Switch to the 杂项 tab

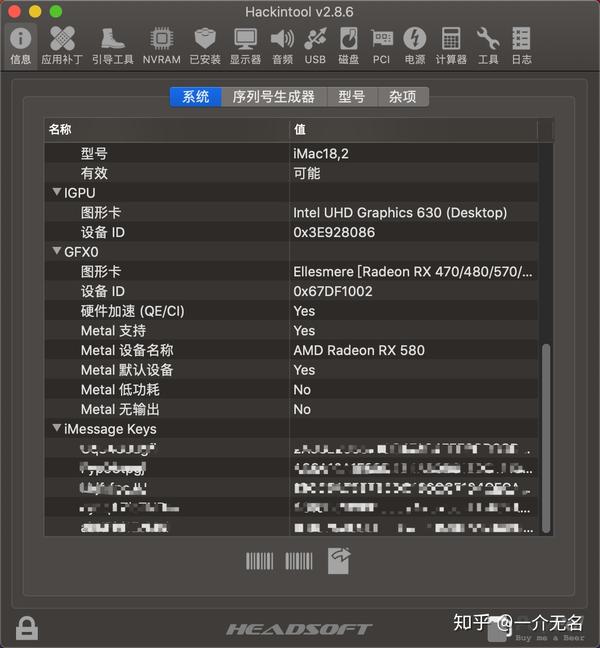point(402,97)
